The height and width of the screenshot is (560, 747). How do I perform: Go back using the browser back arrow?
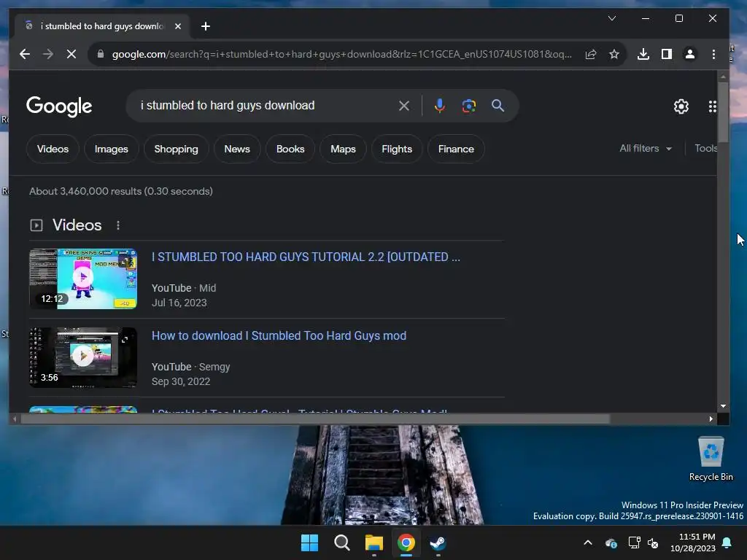click(25, 54)
